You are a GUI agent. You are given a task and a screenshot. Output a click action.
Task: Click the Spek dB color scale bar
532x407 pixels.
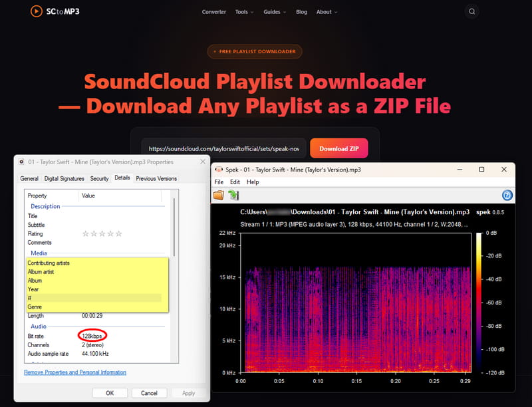point(479,303)
